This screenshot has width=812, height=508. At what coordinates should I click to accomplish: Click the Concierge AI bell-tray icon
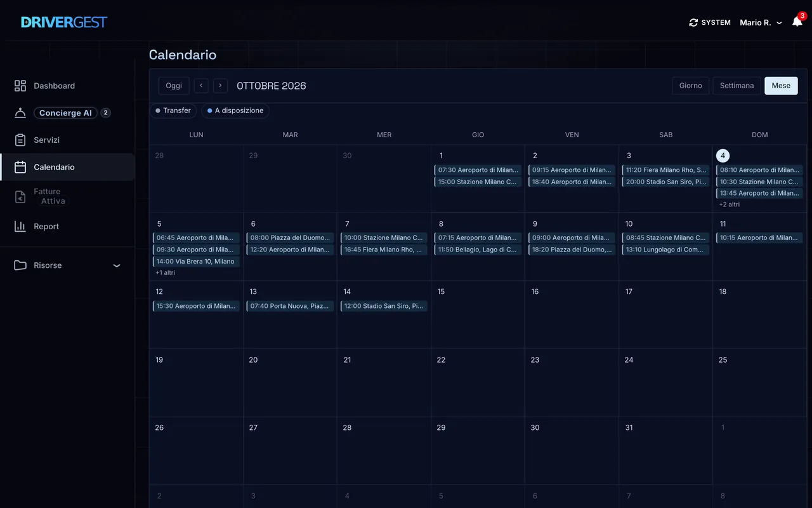coord(20,113)
